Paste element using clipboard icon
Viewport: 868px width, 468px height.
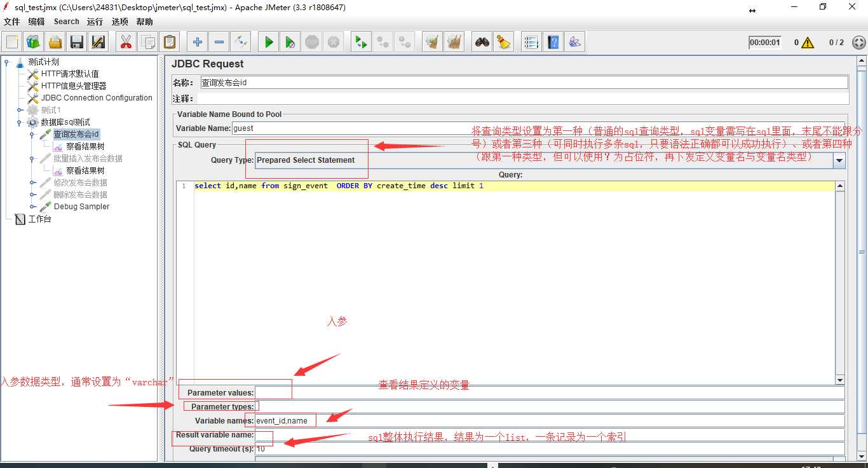tap(169, 43)
